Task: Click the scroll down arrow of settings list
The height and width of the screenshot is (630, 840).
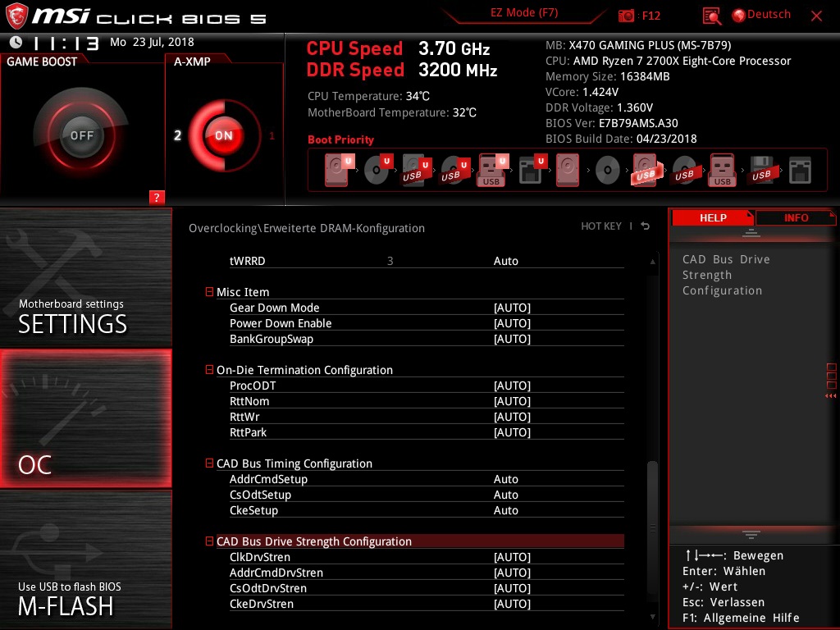Action: click(652, 617)
